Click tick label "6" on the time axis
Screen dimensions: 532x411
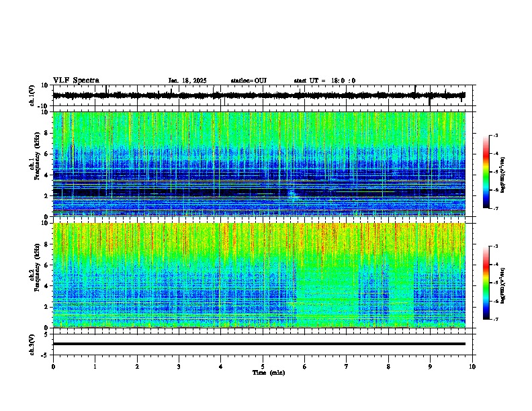(305, 367)
